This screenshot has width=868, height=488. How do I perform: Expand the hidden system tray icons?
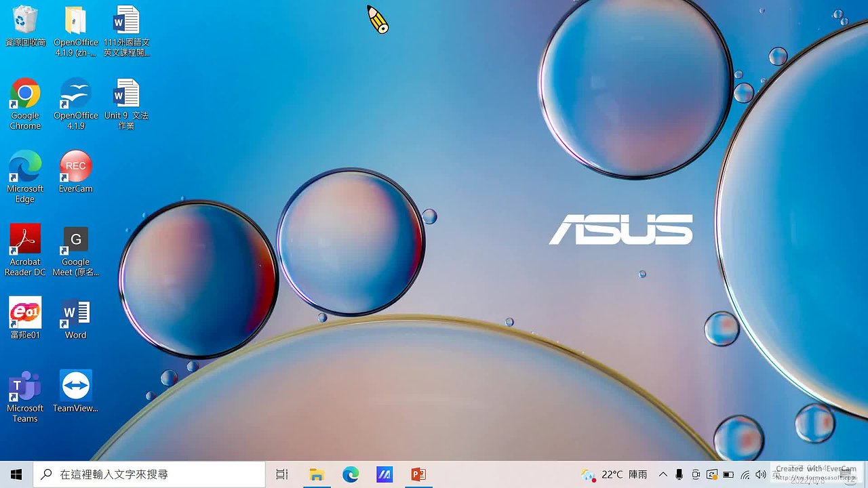pos(663,474)
